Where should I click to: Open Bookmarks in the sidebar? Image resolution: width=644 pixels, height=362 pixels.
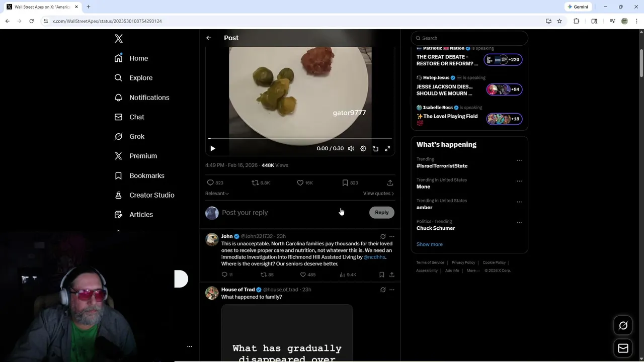pyautogui.click(x=146, y=175)
